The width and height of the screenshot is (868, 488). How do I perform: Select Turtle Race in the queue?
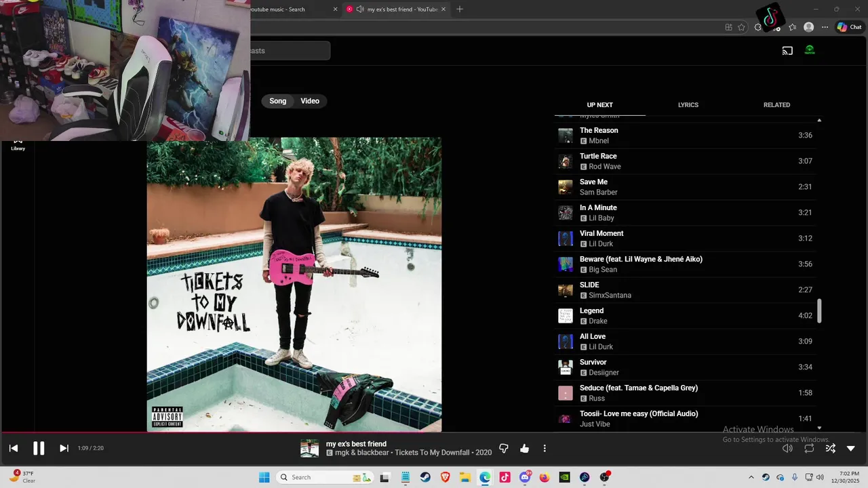685,161
